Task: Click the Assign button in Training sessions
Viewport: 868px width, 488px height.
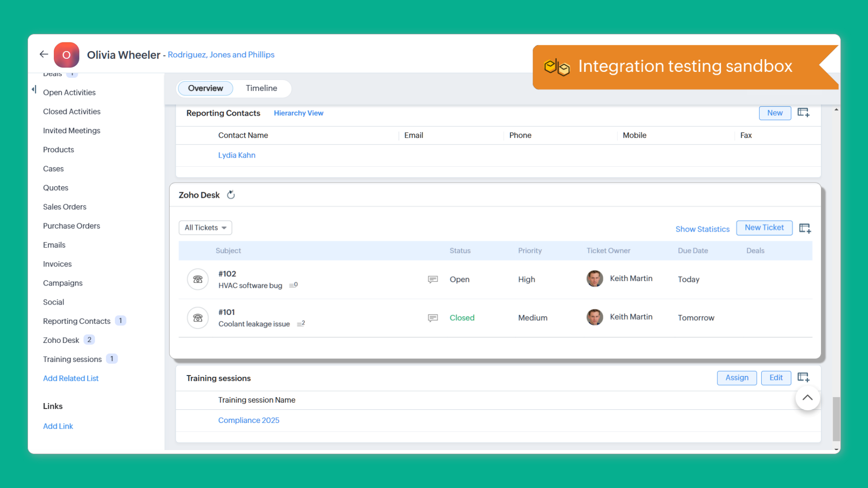Action: [x=736, y=378]
